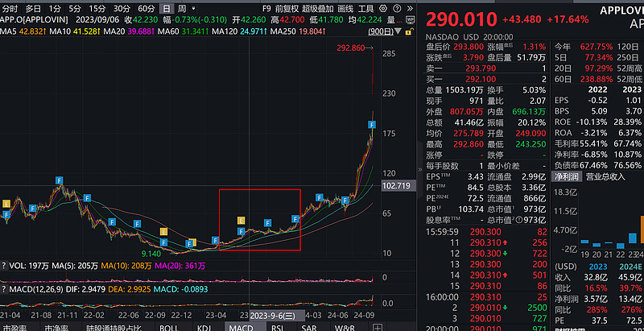644x331 pixels.
Task: Click the large 290.010 last price
Action: pyautogui.click(x=461, y=19)
